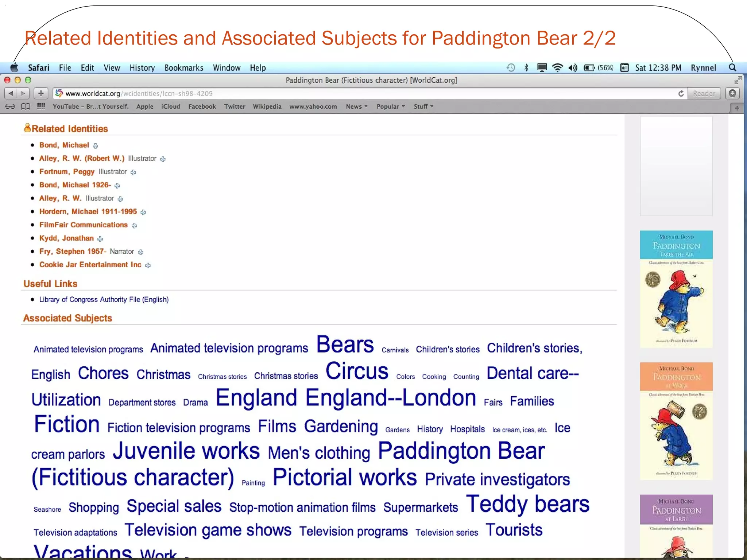
Task: Open the Help menu
Action: pyautogui.click(x=258, y=68)
